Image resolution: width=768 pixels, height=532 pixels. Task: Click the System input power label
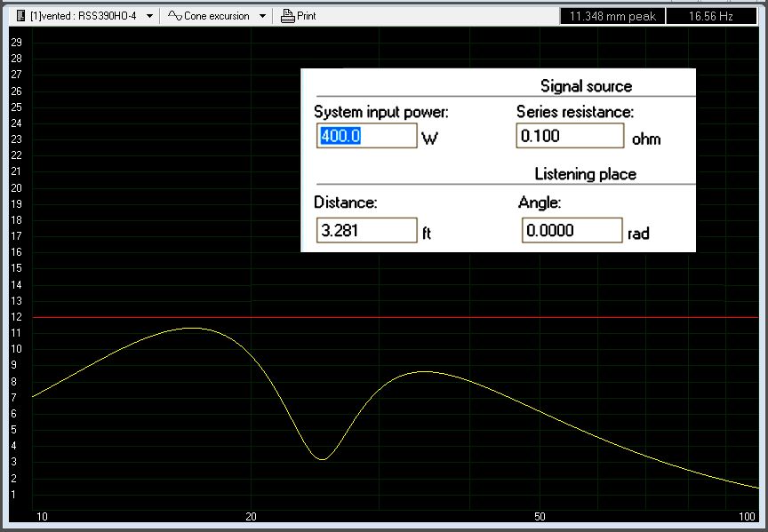[x=381, y=112]
